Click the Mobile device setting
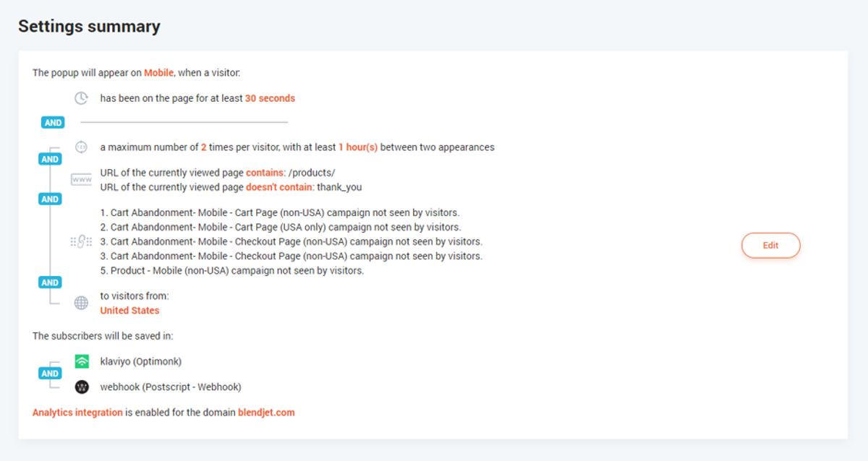This screenshot has width=868, height=461. coord(158,72)
